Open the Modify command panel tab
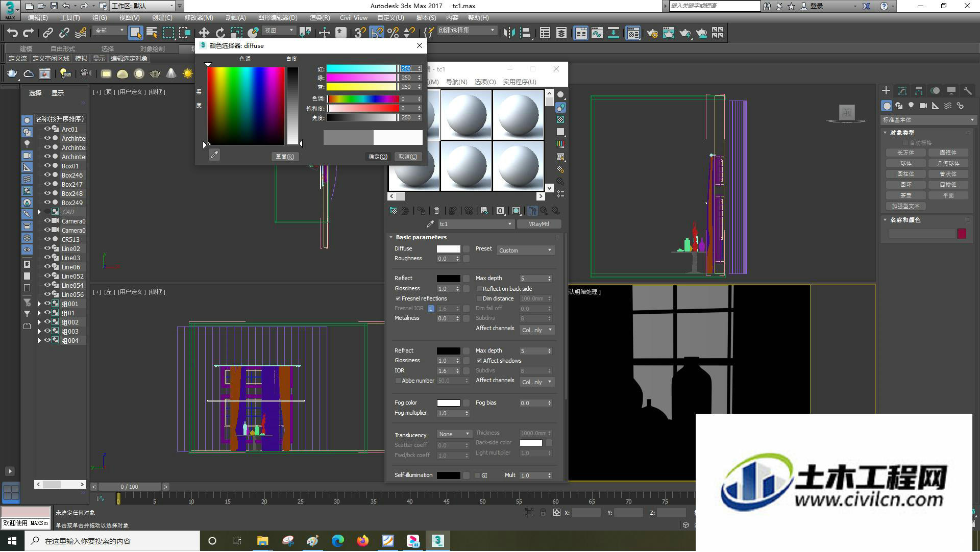980x552 pixels. [902, 91]
